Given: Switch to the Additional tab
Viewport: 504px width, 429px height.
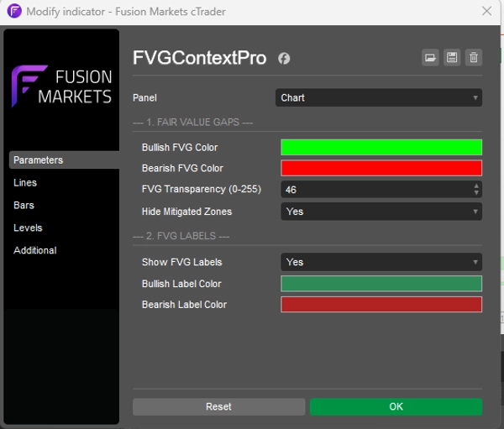Looking at the screenshot, I should click(35, 250).
